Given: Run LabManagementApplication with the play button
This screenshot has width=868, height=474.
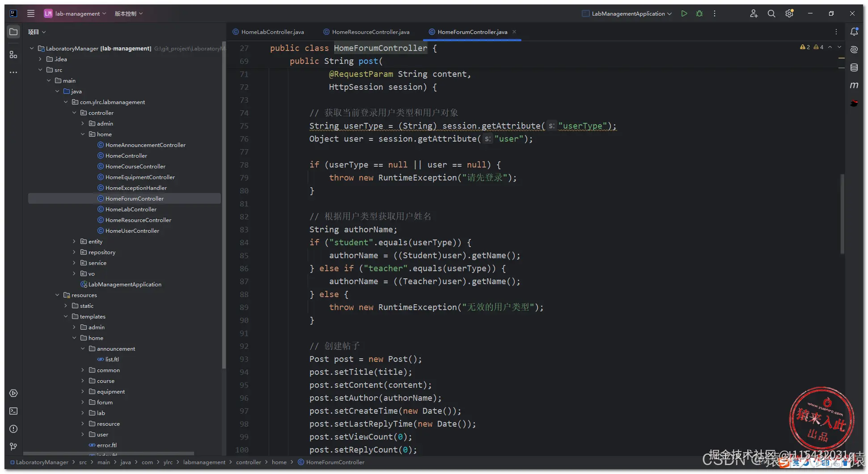Looking at the screenshot, I should (x=684, y=13).
